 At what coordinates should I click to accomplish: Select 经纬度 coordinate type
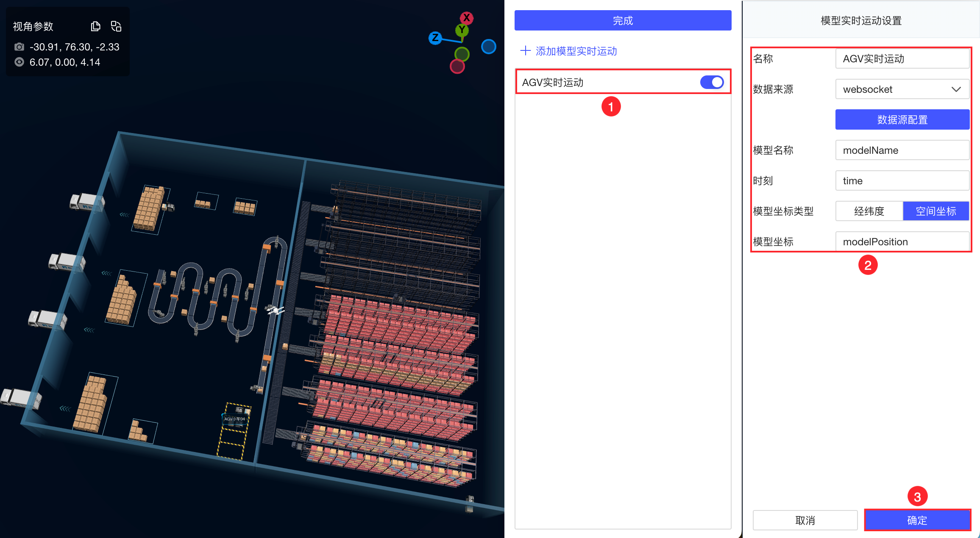click(869, 211)
